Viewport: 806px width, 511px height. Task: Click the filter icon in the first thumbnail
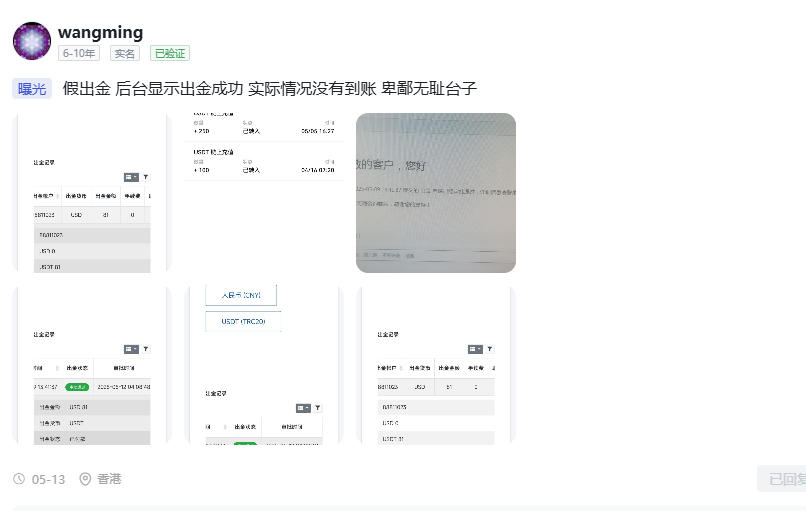[x=146, y=177]
